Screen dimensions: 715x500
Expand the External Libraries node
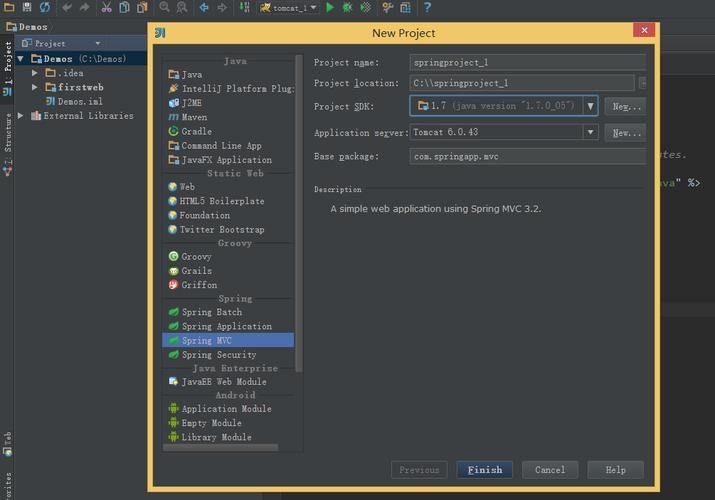21,116
